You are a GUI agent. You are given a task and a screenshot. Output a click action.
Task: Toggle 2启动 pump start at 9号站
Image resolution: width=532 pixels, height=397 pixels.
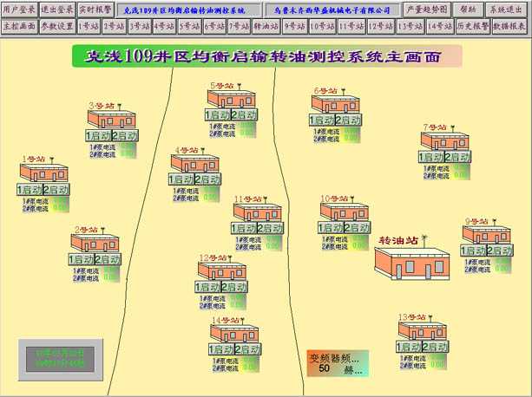click(500, 251)
